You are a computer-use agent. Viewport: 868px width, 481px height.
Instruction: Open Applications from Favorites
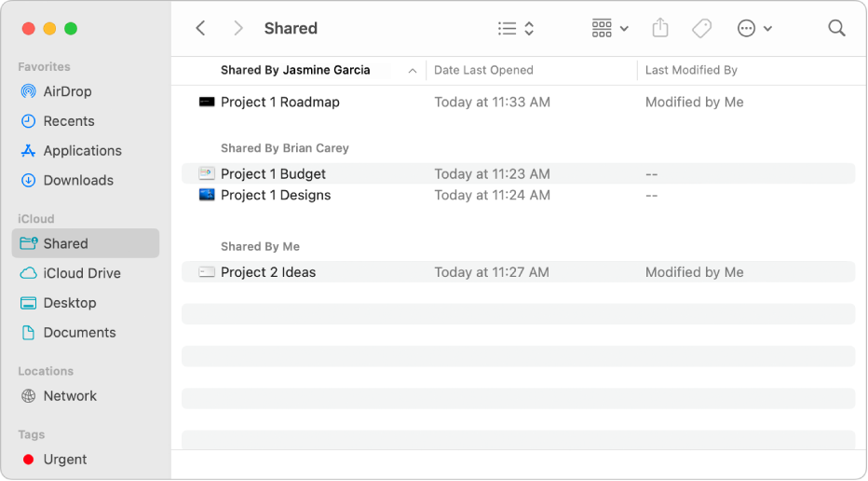[82, 151]
